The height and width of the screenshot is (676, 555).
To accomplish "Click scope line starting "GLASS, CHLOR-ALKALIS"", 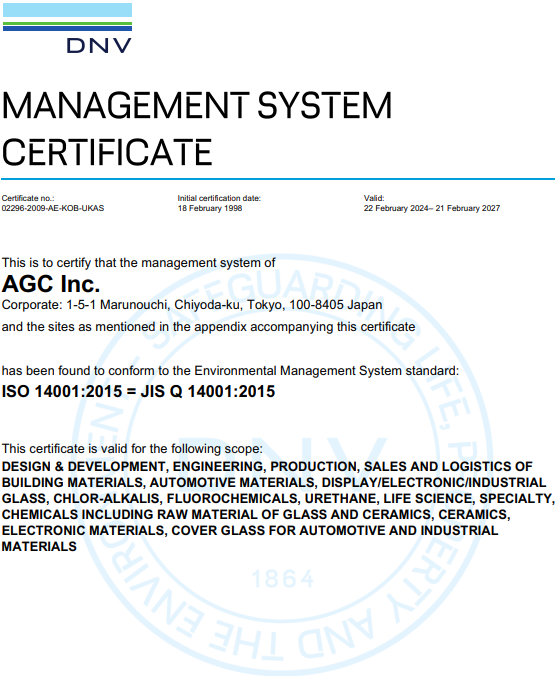I will coord(278,499).
